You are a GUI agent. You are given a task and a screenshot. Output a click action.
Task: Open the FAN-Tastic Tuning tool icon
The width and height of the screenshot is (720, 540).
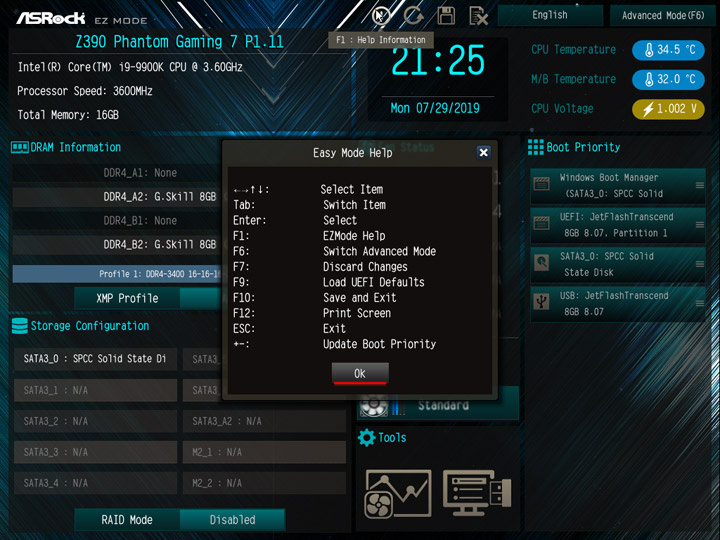(x=398, y=493)
